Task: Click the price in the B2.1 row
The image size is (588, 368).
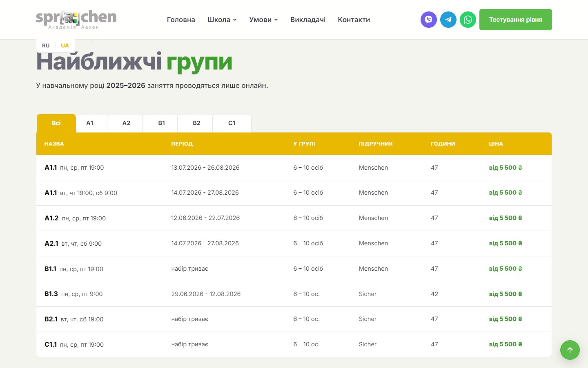Action: tap(506, 319)
